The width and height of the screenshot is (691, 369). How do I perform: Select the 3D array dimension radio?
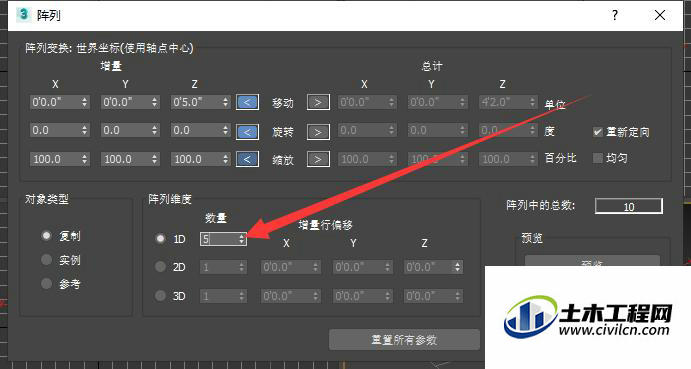(160, 295)
